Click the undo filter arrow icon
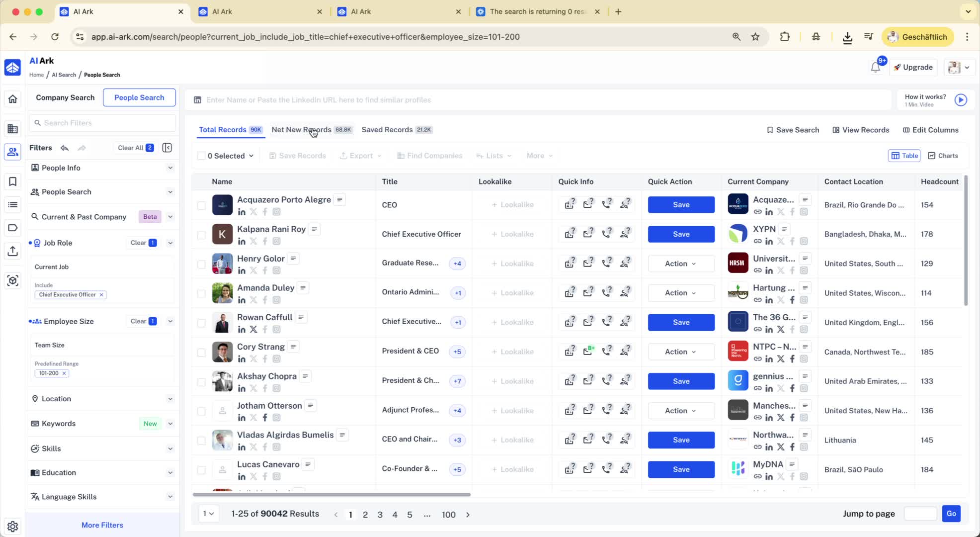The height and width of the screenshot is (537, 980). point(65,148)
